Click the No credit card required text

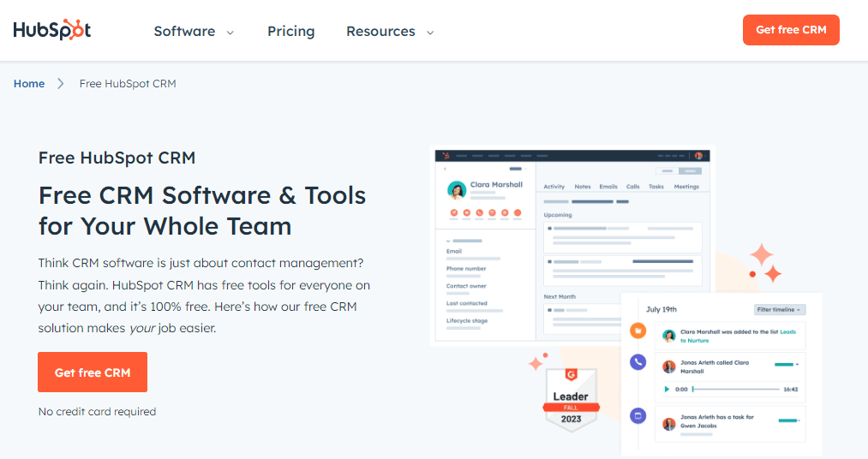click(97, 411)
